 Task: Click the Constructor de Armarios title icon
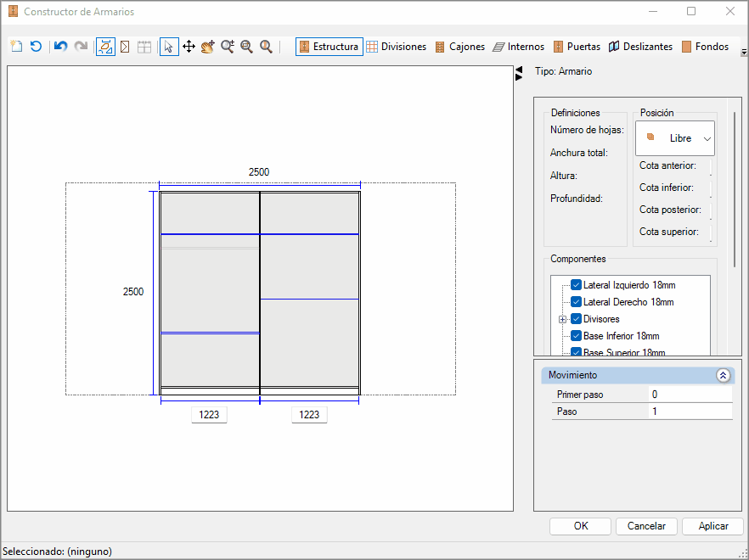(x=14, y=12)
